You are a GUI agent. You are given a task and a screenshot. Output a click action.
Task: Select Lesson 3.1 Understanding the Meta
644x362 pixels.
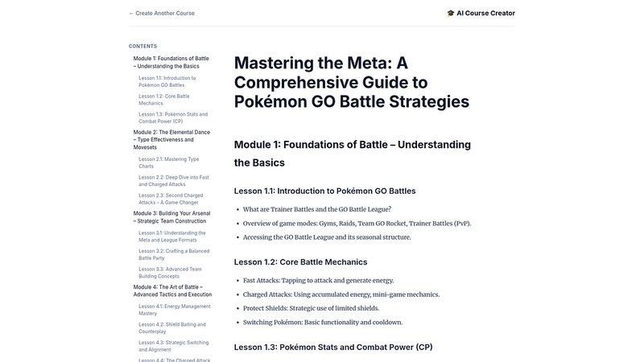point(171,237)
